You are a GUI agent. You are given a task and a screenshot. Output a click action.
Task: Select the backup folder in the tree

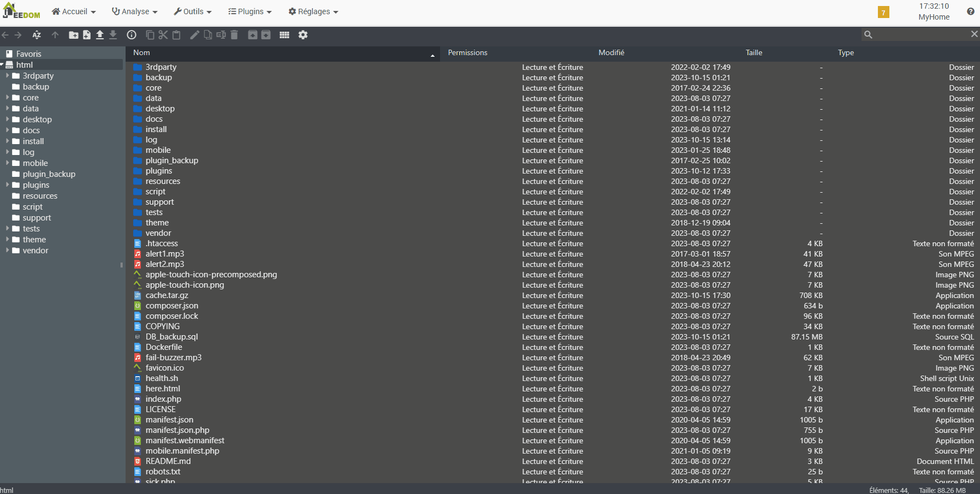pos(61,87)
